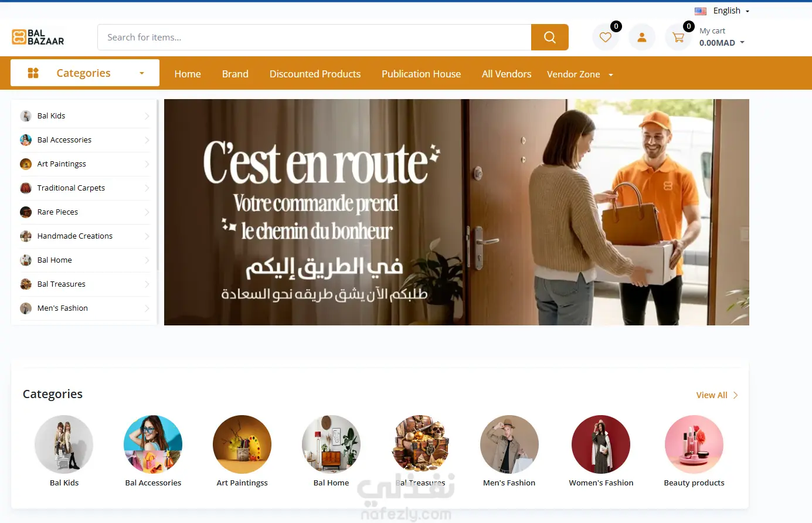812x523 pixels.
Task: Open the Publication House menu item
Action: [421, 74]
